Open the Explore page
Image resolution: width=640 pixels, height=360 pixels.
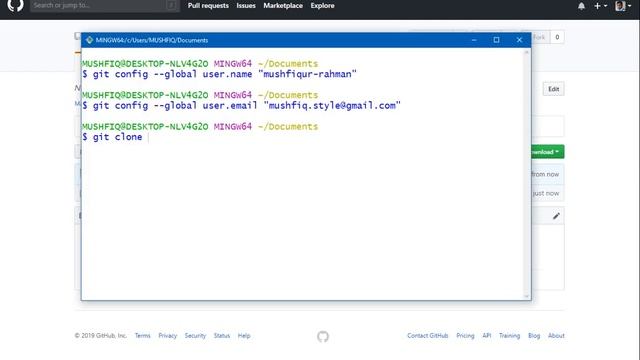(322, 6)
